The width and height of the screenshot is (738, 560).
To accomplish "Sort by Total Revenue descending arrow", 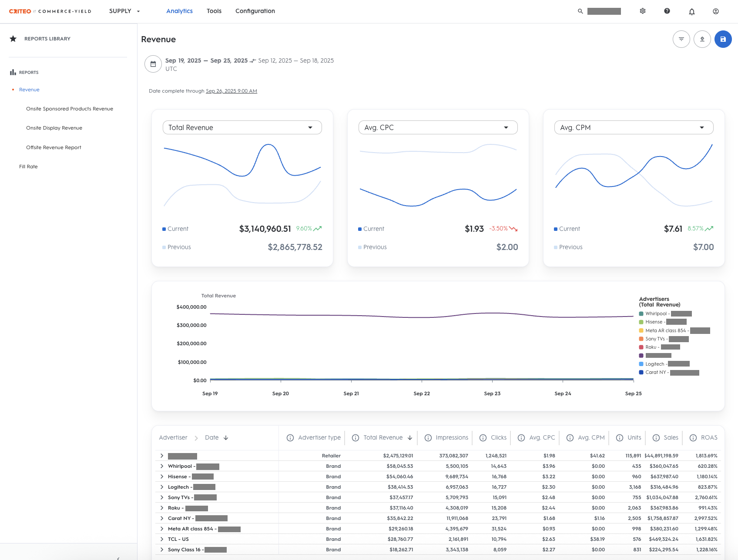I will pyautogui.click(x=410, y=438).
